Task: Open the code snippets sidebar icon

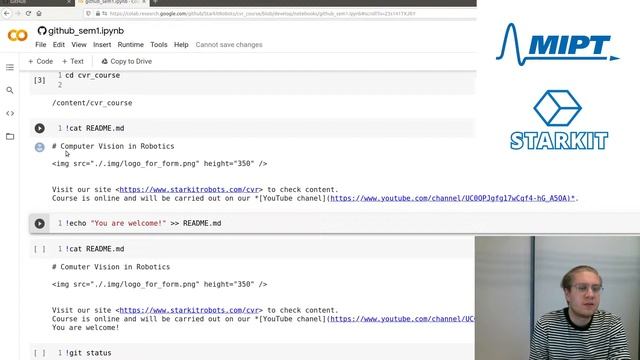Action: tap(10, 113)
